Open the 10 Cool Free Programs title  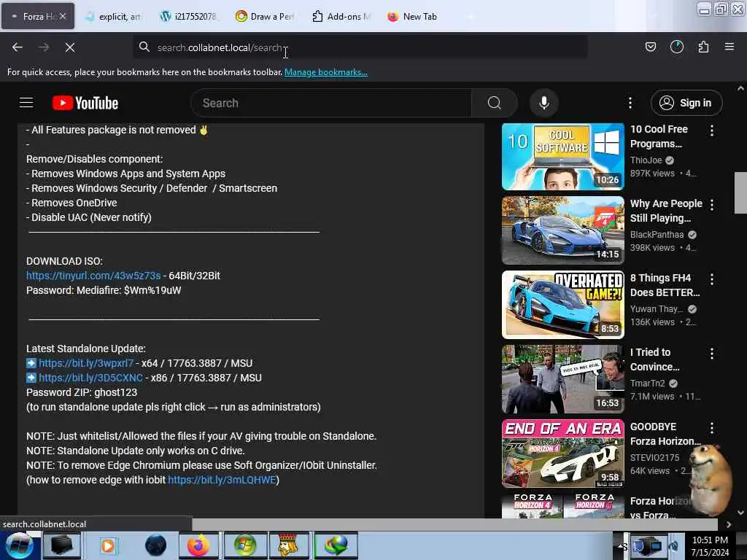coord(659,136)
